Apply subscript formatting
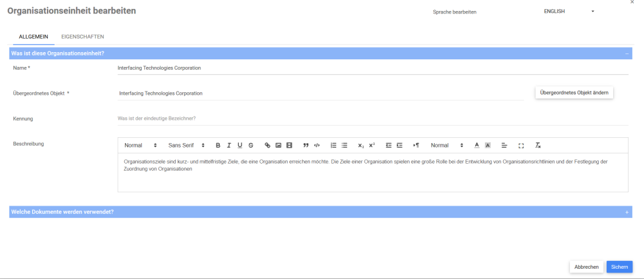This screenshot has height=279, width=644. [x=361, y=146]
